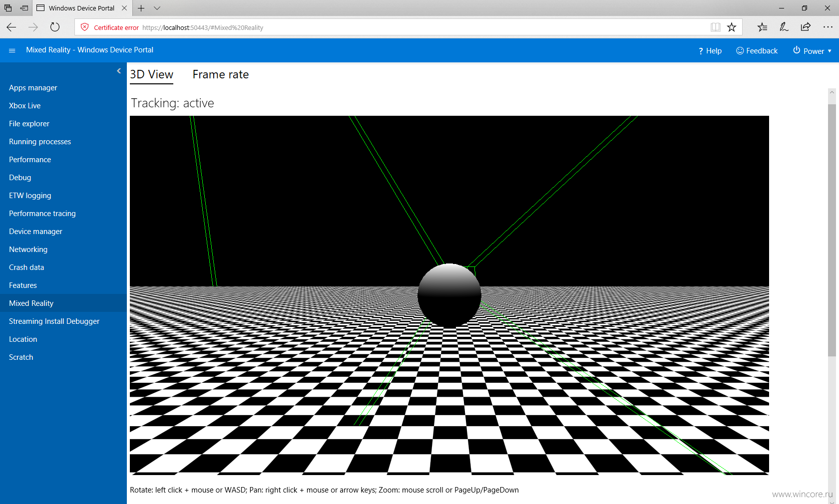Click the sphere in the 3D view
The height and width of the screenshot is (504, 839).
pos(449,295)
